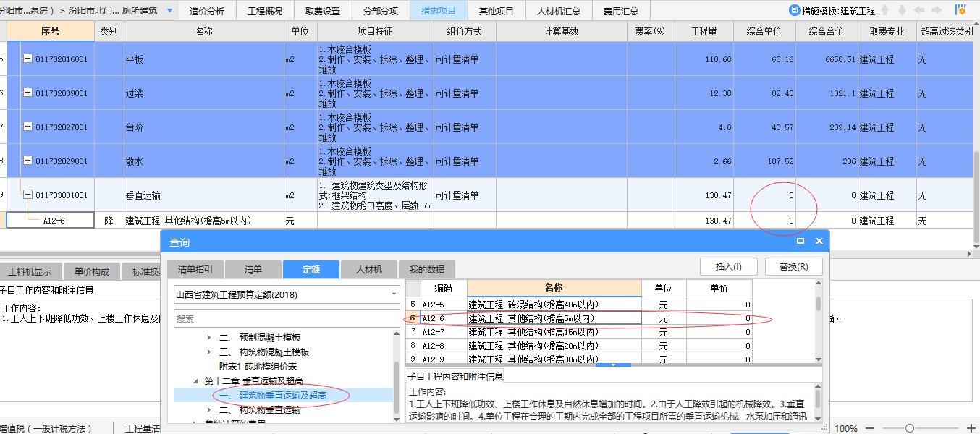Click the 子目工程内容和附注信息 tab label
This screenshot has width=980, height=434.
[x=455, y=376]
